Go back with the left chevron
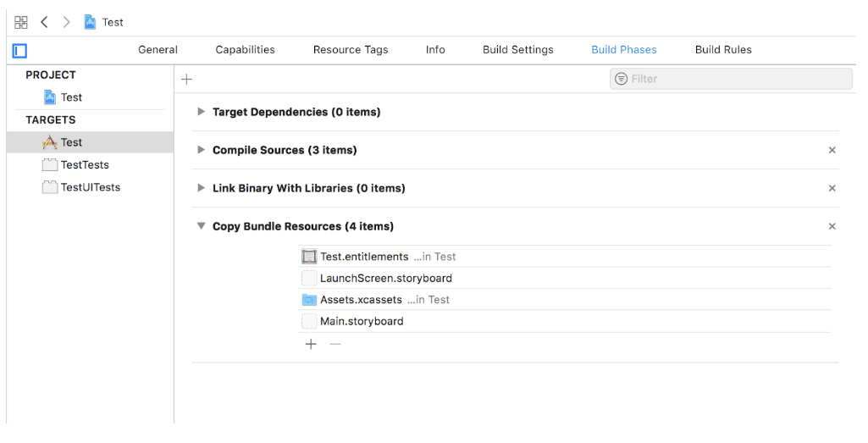The image size is (868, 443). click(x=44, y=22)
